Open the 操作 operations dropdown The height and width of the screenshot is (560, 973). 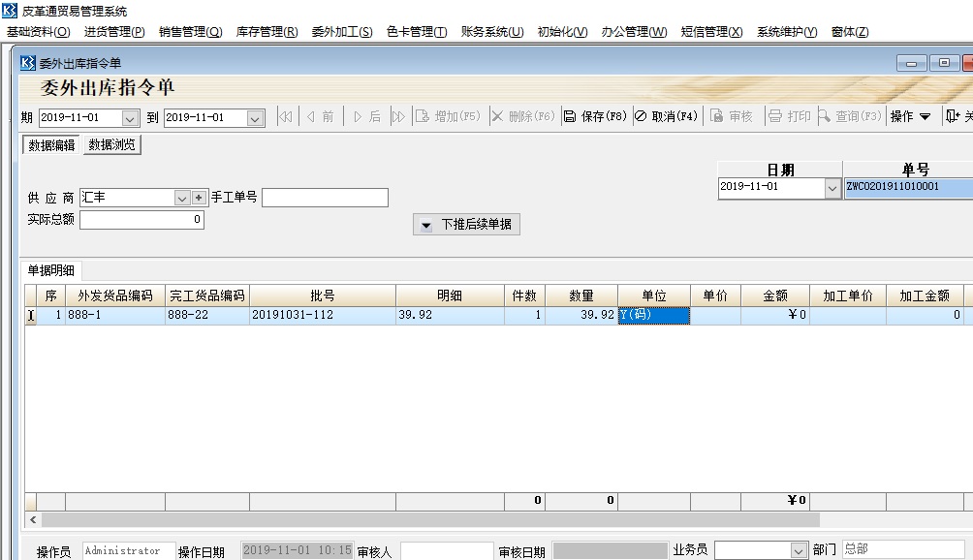pos(909,114)
